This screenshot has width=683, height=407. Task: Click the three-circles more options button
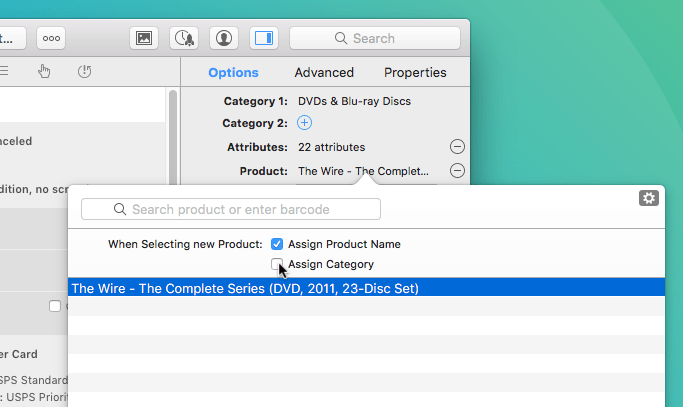click(x=51, y=38)
